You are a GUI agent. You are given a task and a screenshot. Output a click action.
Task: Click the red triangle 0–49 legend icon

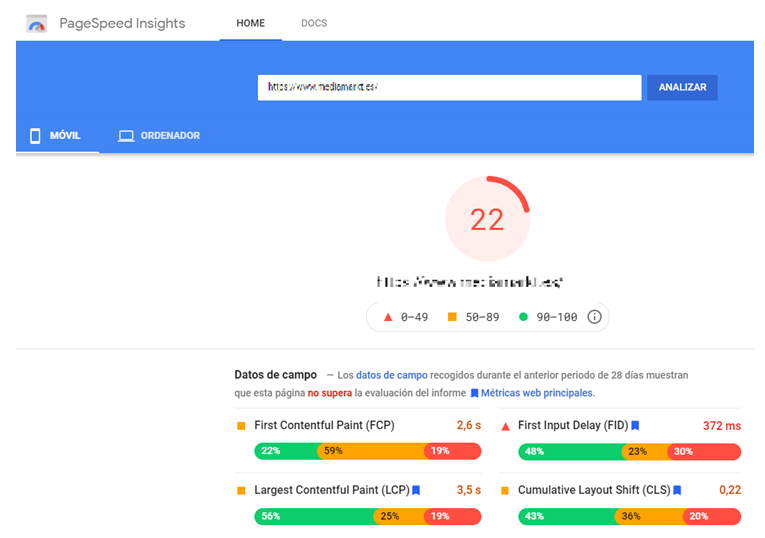pos(388,317)
